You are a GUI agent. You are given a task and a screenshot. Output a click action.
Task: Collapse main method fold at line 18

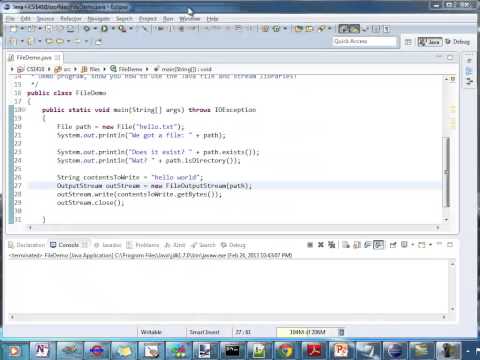click(24, 109)
